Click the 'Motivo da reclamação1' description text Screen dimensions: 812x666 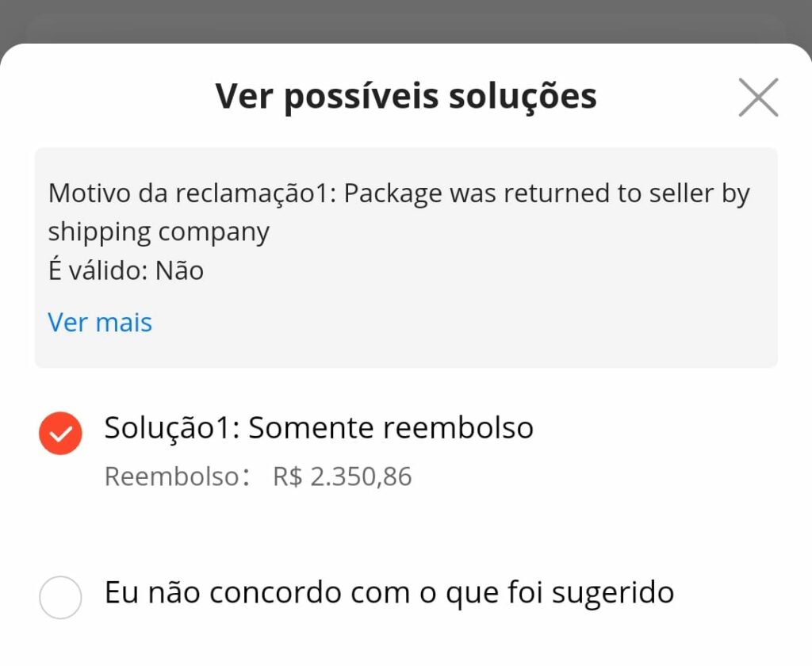coord(399,212)
